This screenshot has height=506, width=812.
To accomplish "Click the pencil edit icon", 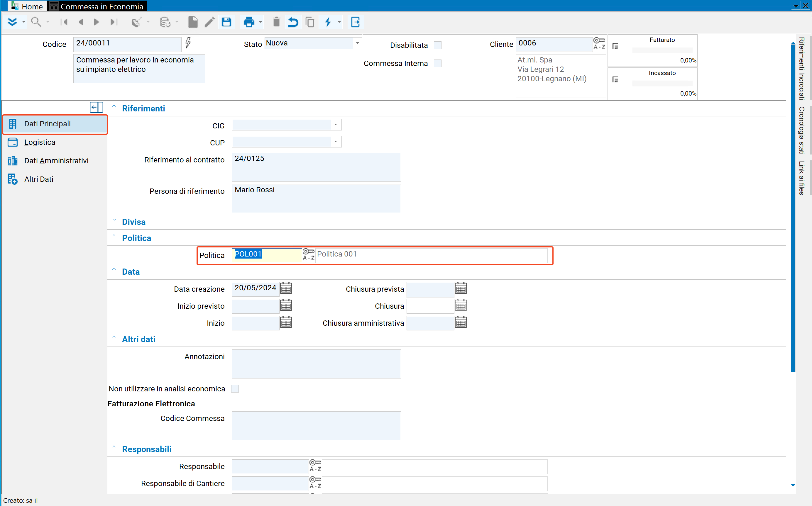I will (x=210, y=22).
